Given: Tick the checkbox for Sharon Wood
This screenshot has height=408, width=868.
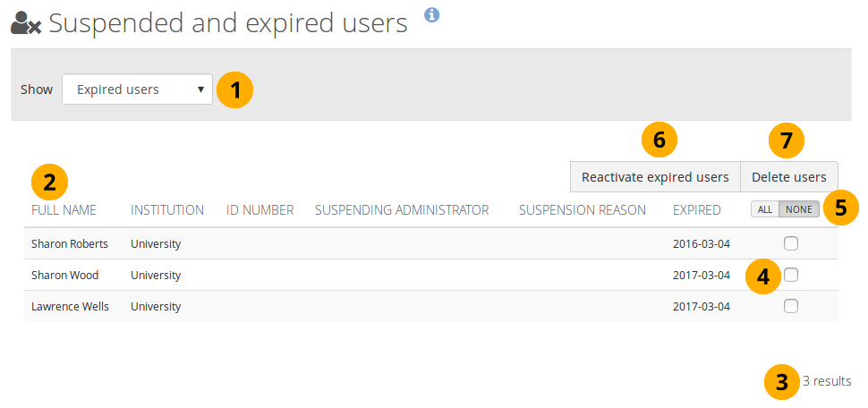Looking at the screenshot, I should click(790, 275).
